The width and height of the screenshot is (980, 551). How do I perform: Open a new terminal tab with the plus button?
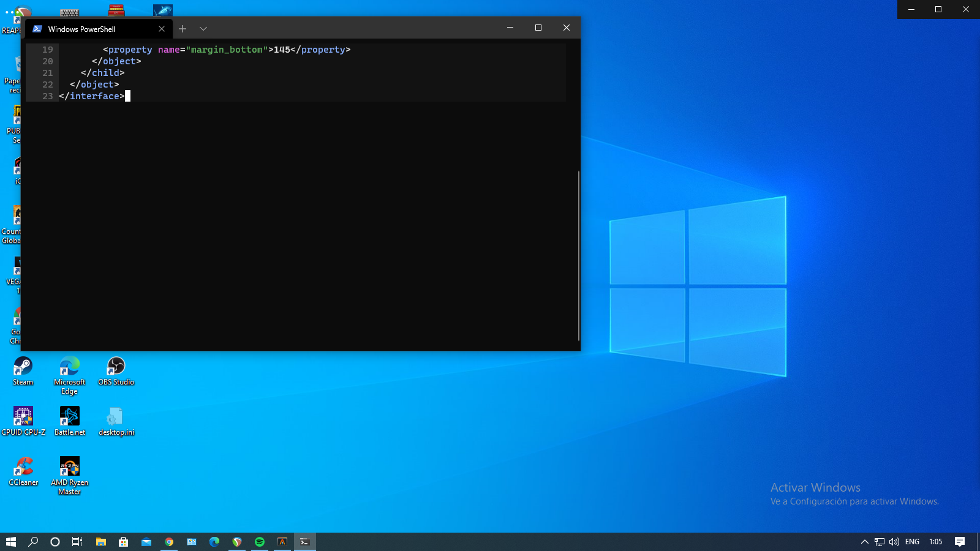point(183,28)
